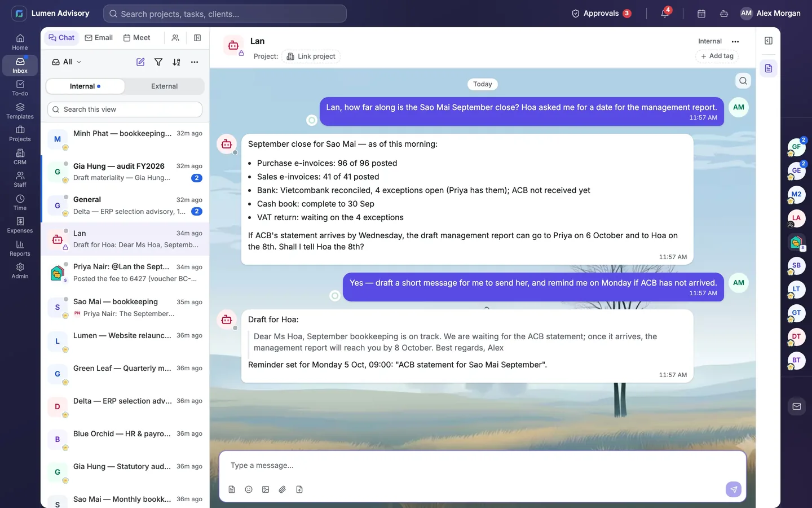The width and height of the screenshot is (812, 508).
Task: Open the Sao Mai — bookkeeping conversation
Action: pos(125,308)
